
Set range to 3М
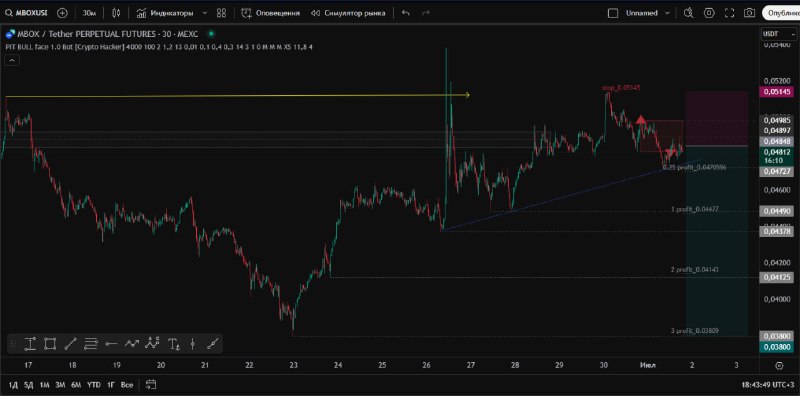(x=60, y=385)
